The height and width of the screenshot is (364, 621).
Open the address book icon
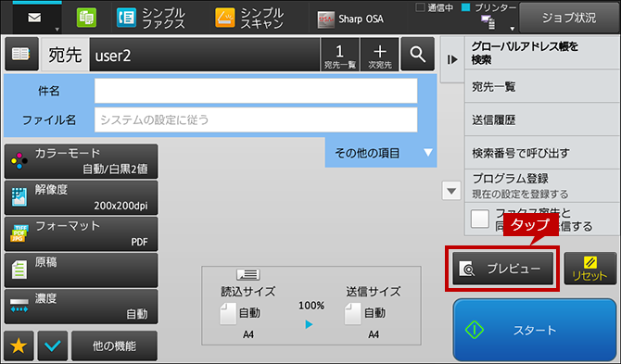(21, 55)
